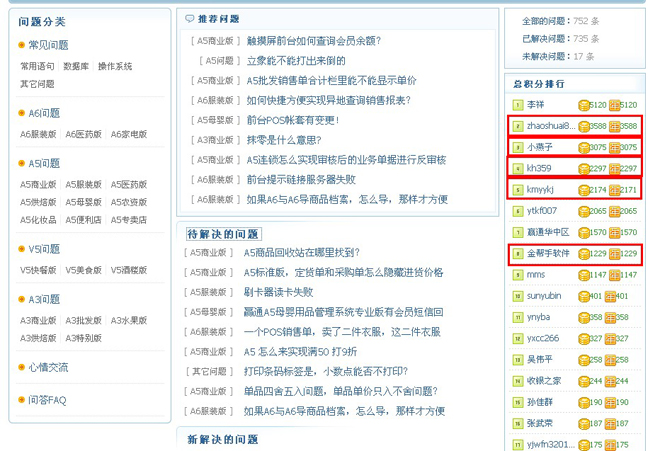Click the bullet icon before 问答FAQ

(21, 400)
